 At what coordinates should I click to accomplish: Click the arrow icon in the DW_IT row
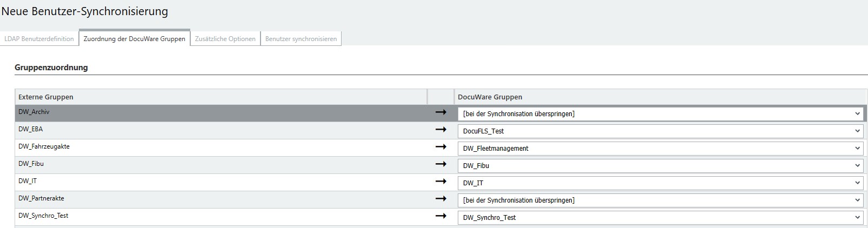440,182
